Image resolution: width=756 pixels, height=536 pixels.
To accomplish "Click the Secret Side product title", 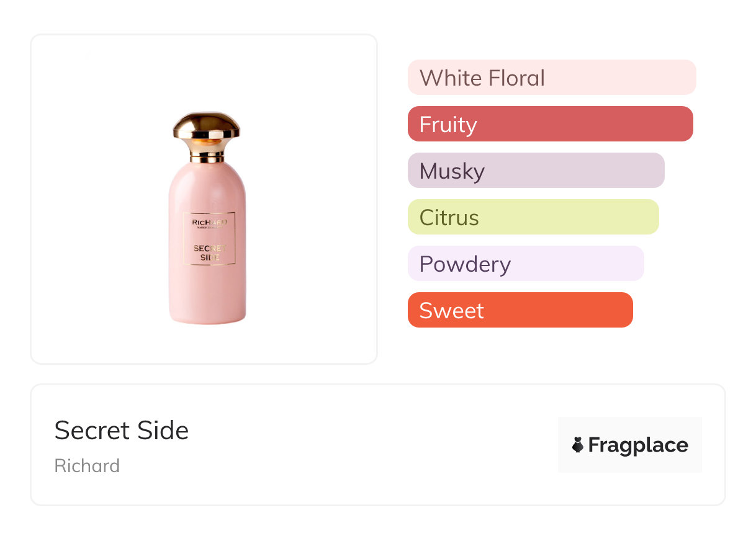I will pyautogui.click(x=122, y=431).
